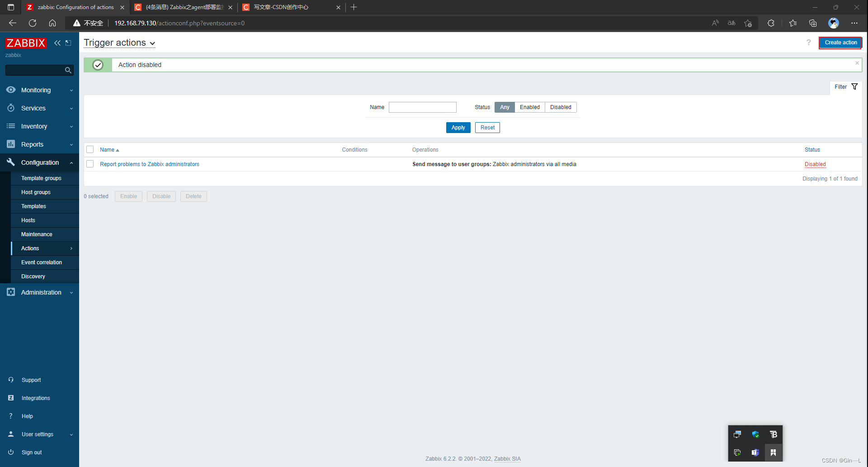Click the browser address bar URL
Viewport: 868px width, 467px height.
pos(179,23)
